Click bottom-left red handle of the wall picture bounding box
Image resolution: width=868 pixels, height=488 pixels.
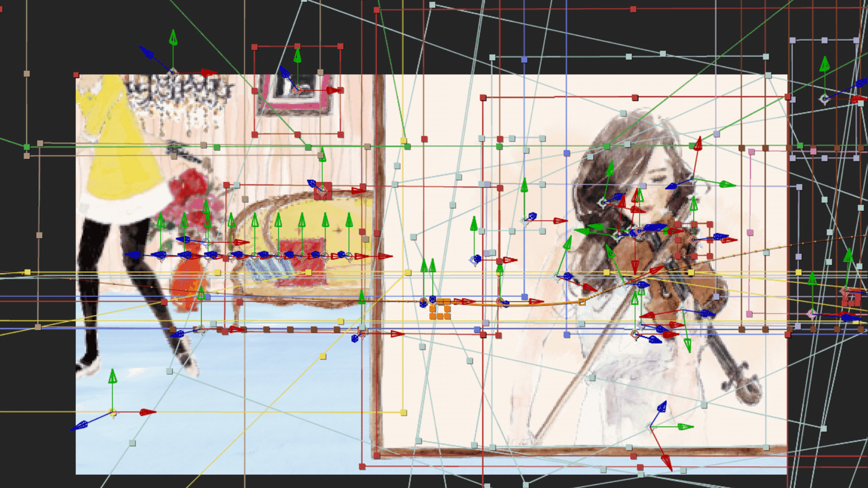254,134
